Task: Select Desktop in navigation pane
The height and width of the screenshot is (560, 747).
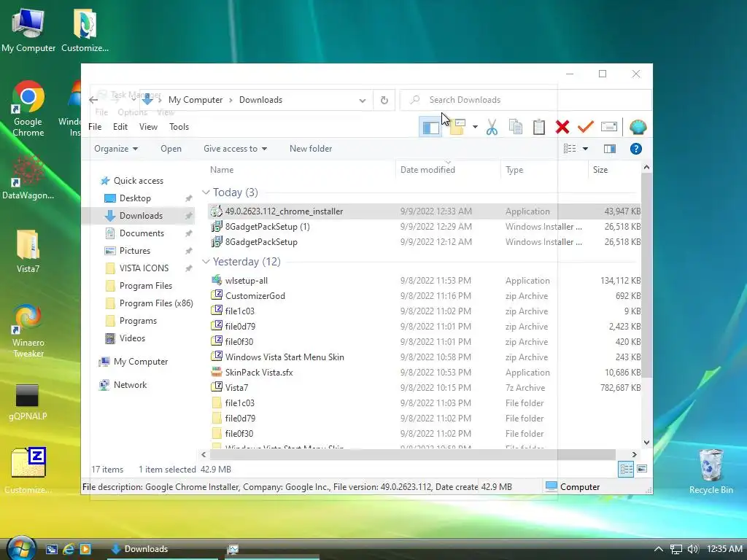Action: tap(135, 198)
